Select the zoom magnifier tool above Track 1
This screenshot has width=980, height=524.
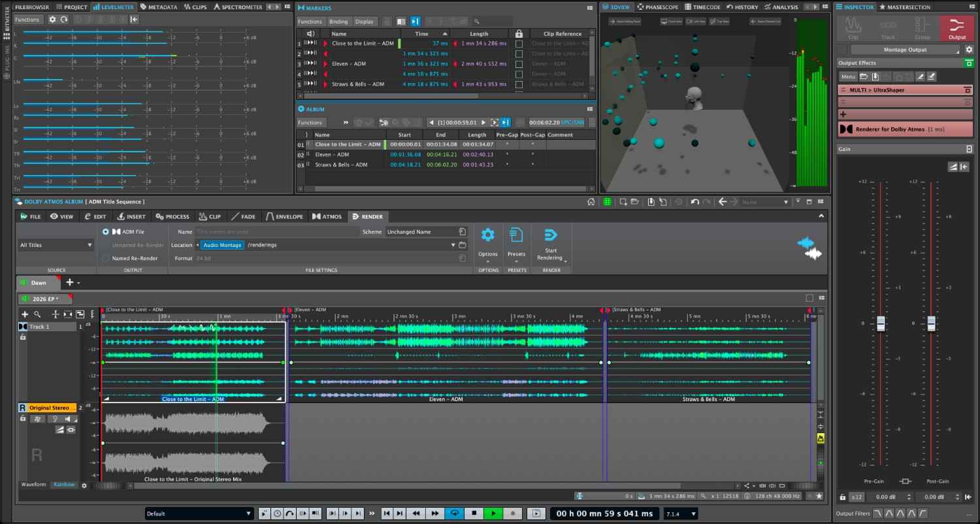(x=38, y=314)
